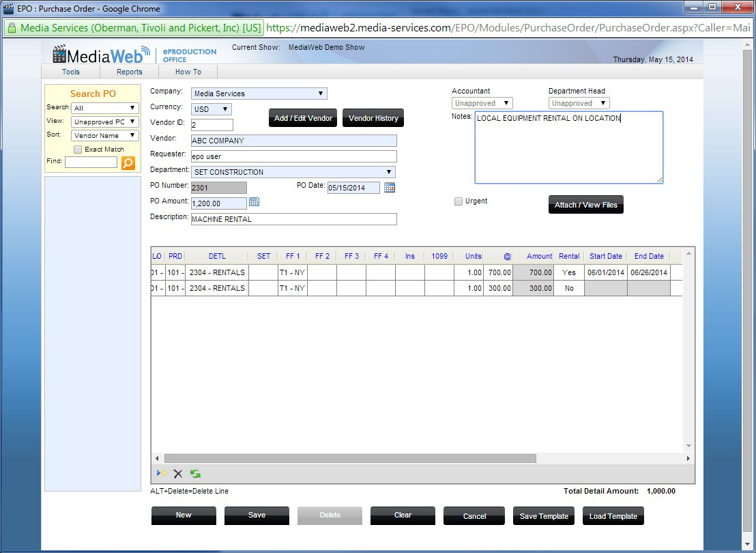756x553 pixels.
Task: Click the green refresh grid icon
Action: pyautogui.click(x=195, y=473)
